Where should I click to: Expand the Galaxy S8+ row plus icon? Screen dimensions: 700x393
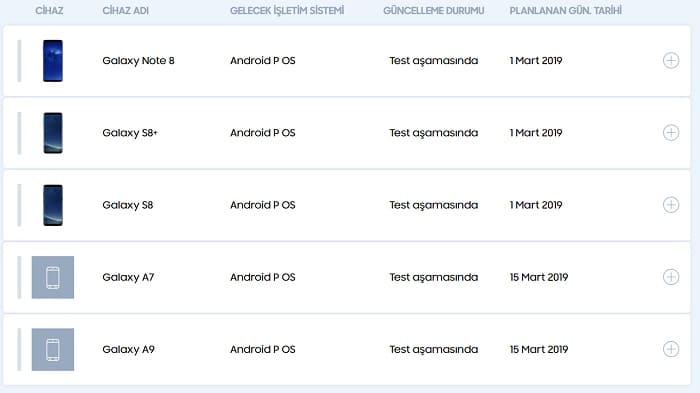671,133
